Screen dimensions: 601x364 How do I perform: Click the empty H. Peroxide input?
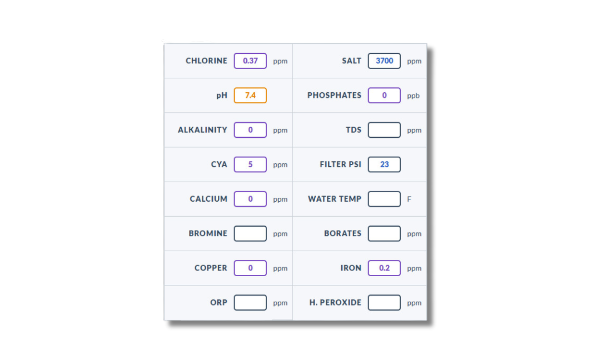click(384, 303)
